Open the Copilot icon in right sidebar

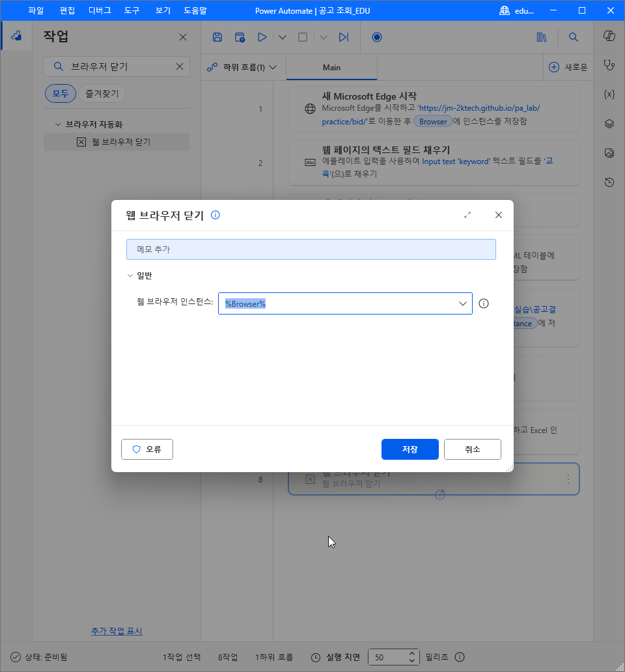tap(609, 36)
